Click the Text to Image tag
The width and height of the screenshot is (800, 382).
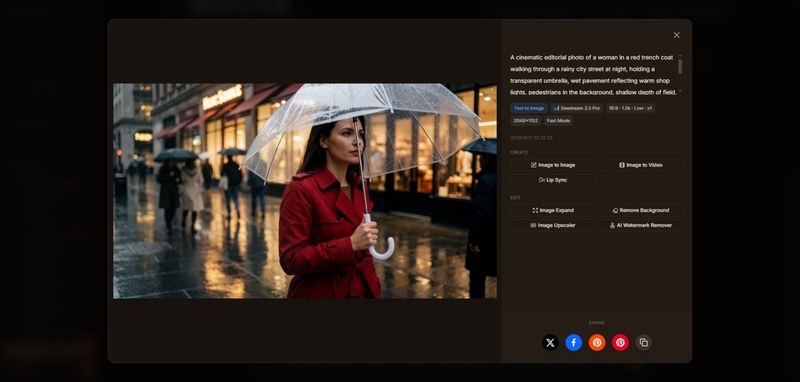(529, 108)
